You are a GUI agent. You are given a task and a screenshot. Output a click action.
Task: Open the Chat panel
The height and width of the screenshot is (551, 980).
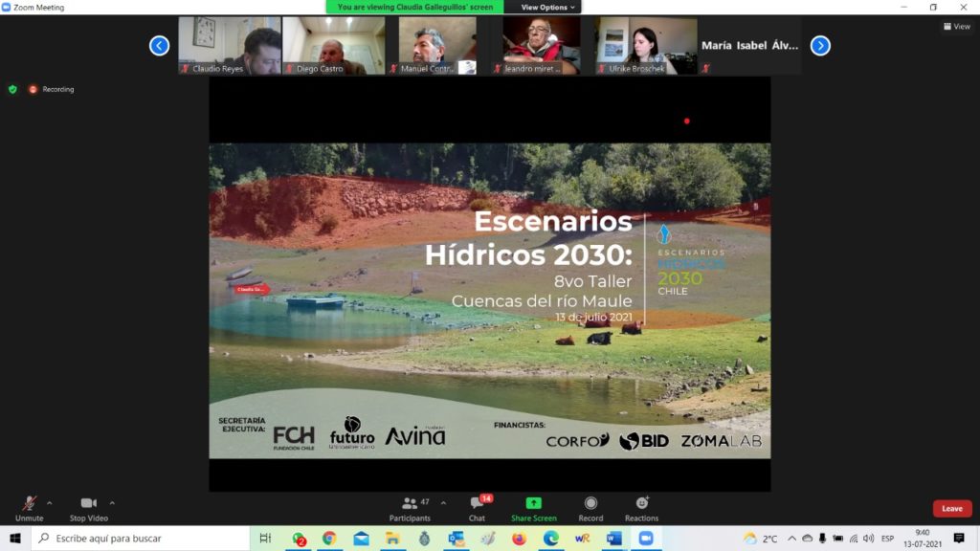(477, 504)
